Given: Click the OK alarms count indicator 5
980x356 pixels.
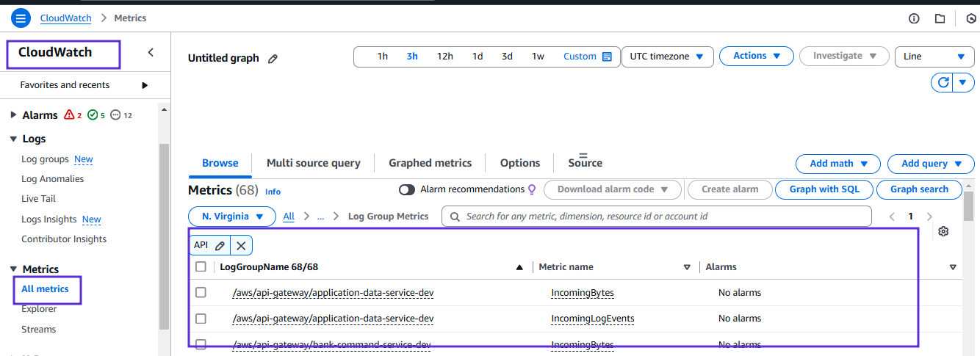Looking at the screenshot, I should pos(96,115).
